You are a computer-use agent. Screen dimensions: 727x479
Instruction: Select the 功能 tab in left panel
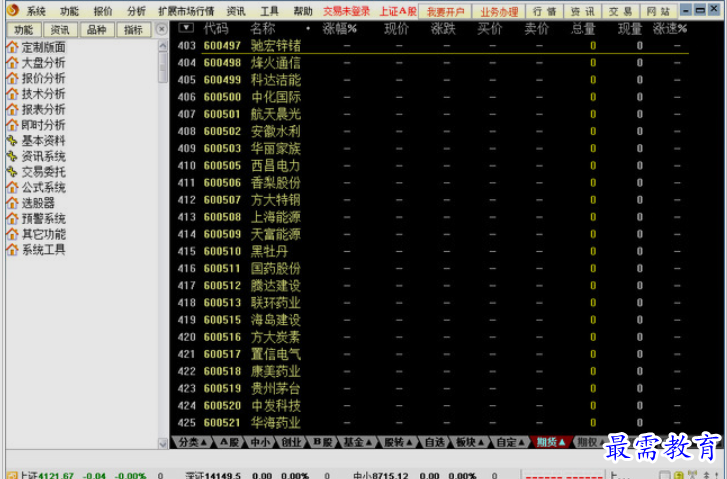24,30
